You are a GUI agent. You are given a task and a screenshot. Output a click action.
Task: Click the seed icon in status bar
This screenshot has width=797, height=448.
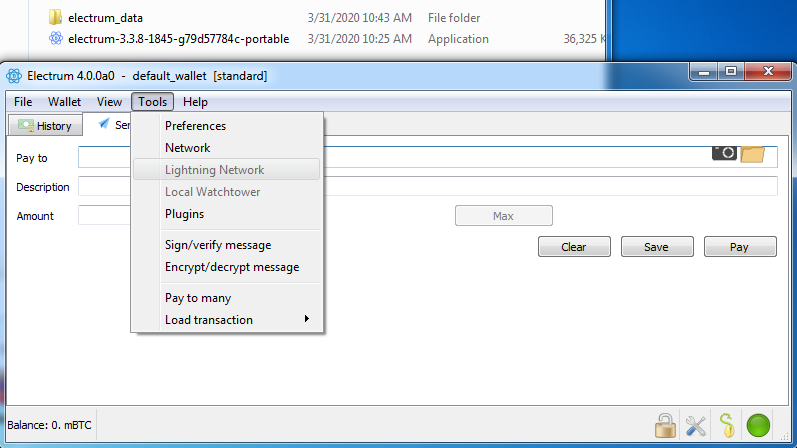[727, 425]
